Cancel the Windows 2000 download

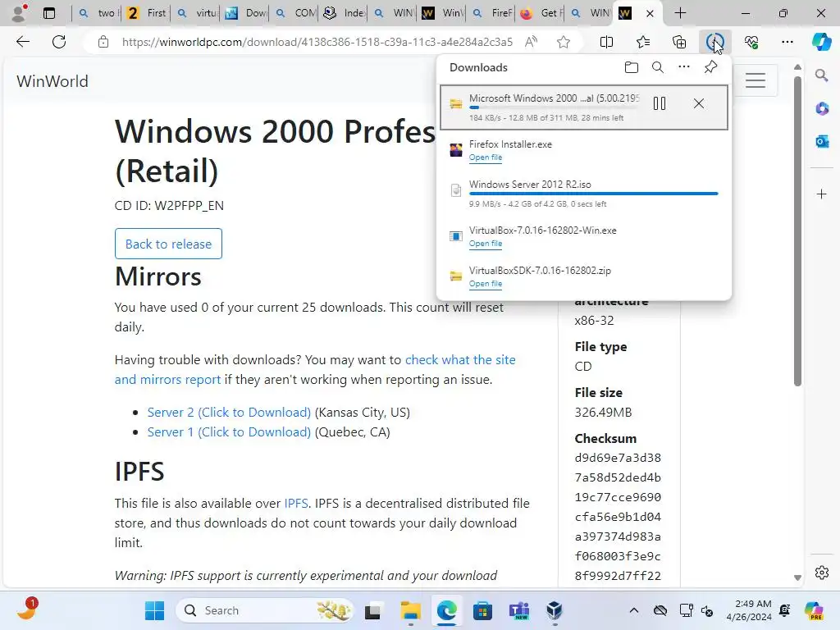[x=699, y=103]
